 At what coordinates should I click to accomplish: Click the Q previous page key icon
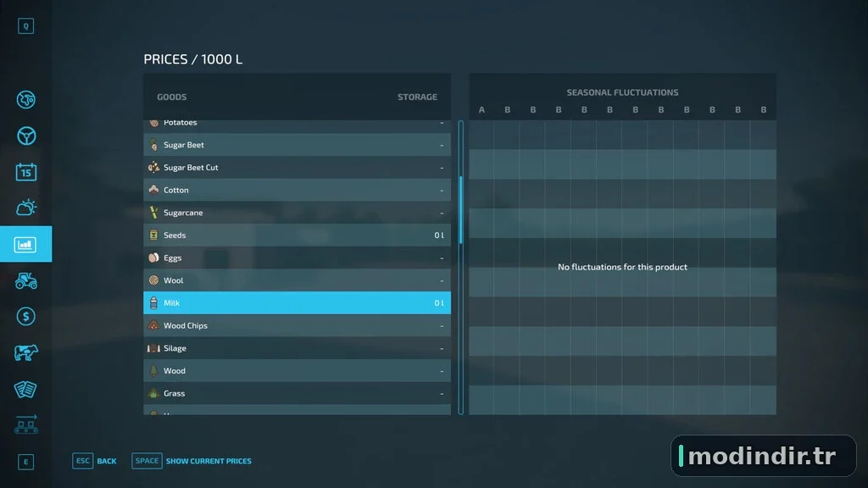click(x=26, y=26)
